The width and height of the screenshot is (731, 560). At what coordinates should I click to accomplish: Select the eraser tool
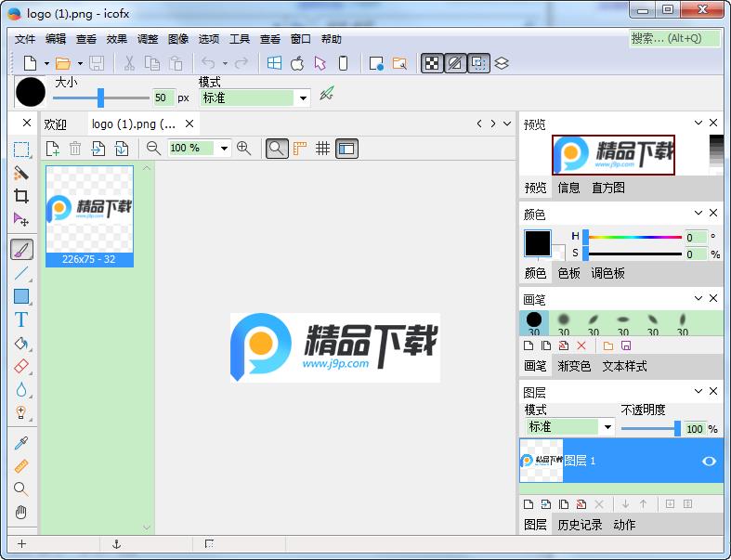click(21, 367)
